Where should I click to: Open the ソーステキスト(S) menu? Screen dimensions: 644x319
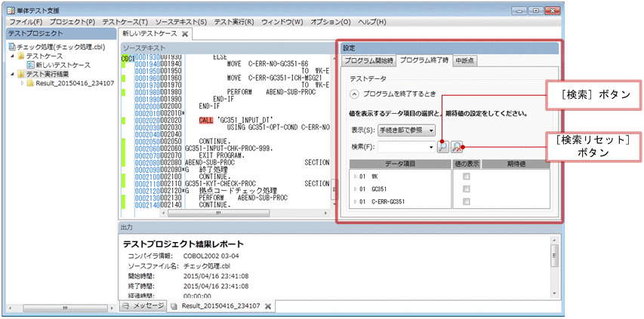(181, 22)
